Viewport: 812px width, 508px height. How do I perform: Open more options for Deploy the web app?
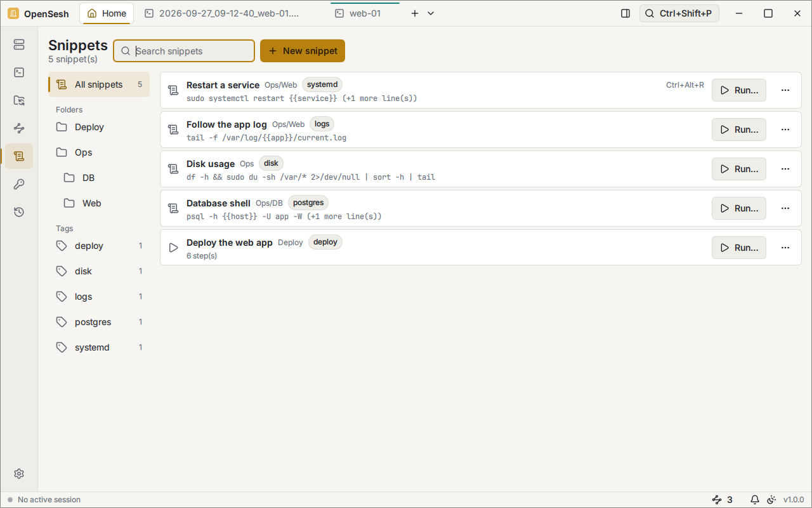pos(785,248)
